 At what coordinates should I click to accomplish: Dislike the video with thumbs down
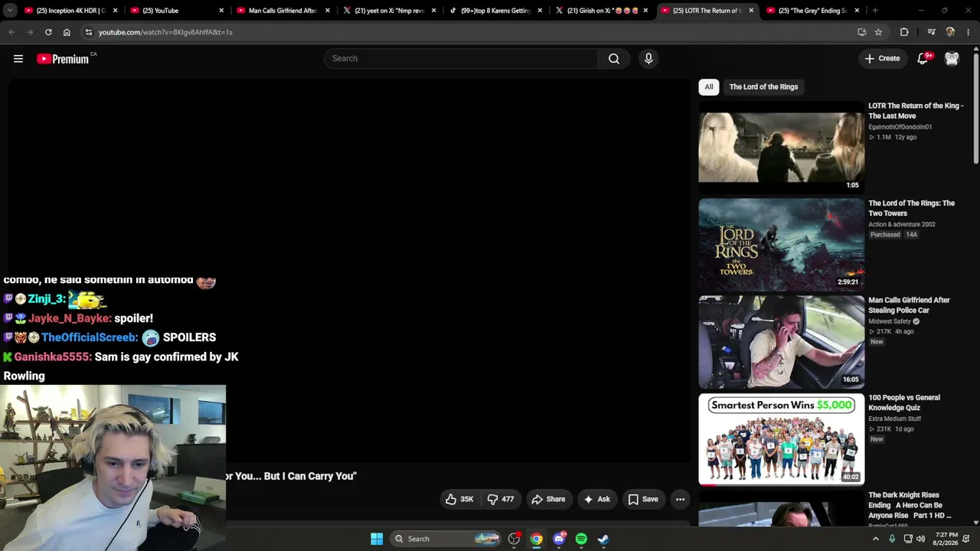tap(501, 500)
